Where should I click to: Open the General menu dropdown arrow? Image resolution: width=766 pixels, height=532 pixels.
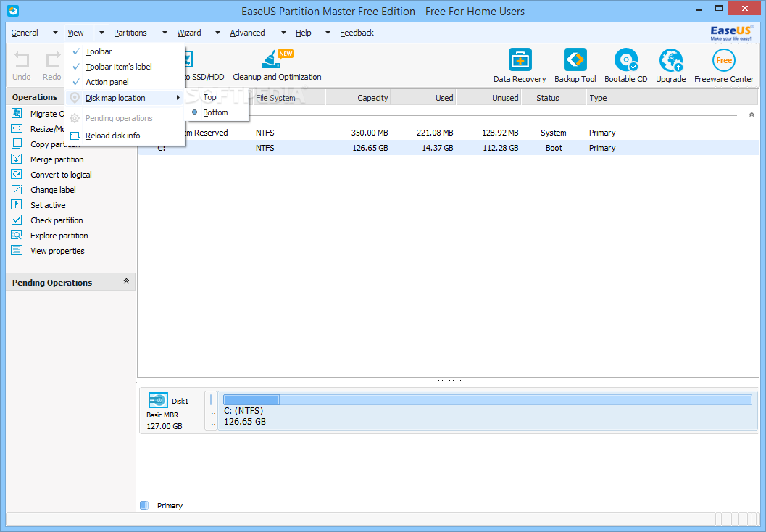[x=55, y=33]
